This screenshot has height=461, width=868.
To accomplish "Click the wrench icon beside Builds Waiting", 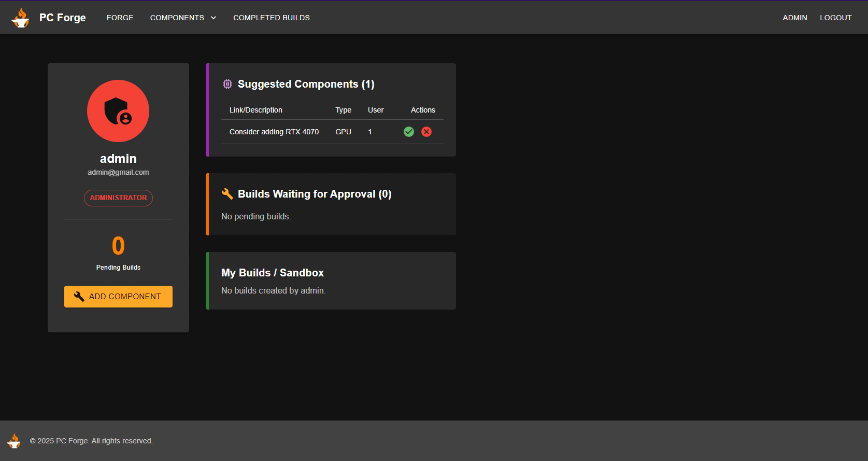I will point(227,194).
